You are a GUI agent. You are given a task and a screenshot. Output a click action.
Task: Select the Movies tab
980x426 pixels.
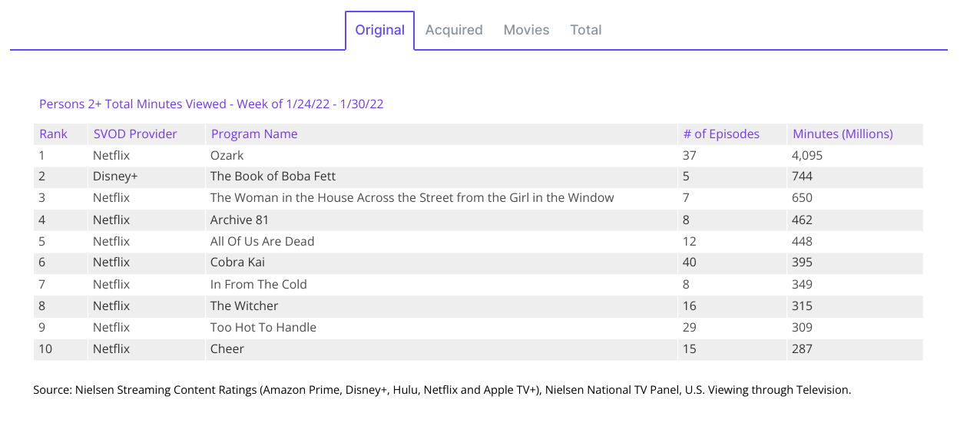coord(526,30)
